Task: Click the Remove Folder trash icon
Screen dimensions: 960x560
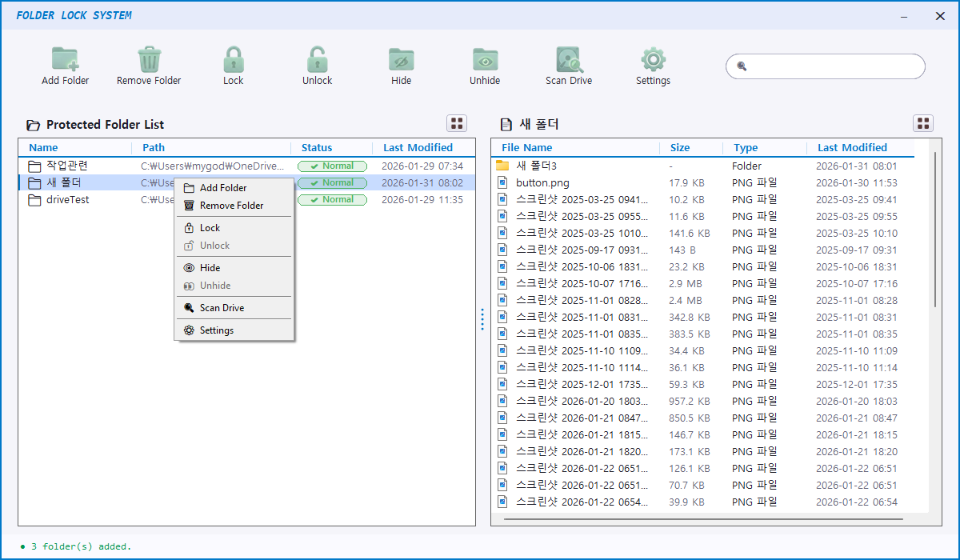Action: pos(149,59)
